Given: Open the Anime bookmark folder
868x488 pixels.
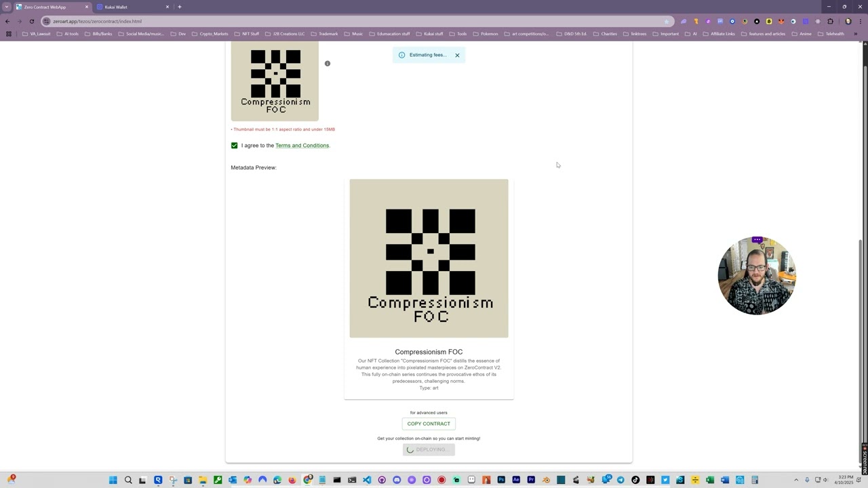Looking at the screenshot, I should [802, 34].
